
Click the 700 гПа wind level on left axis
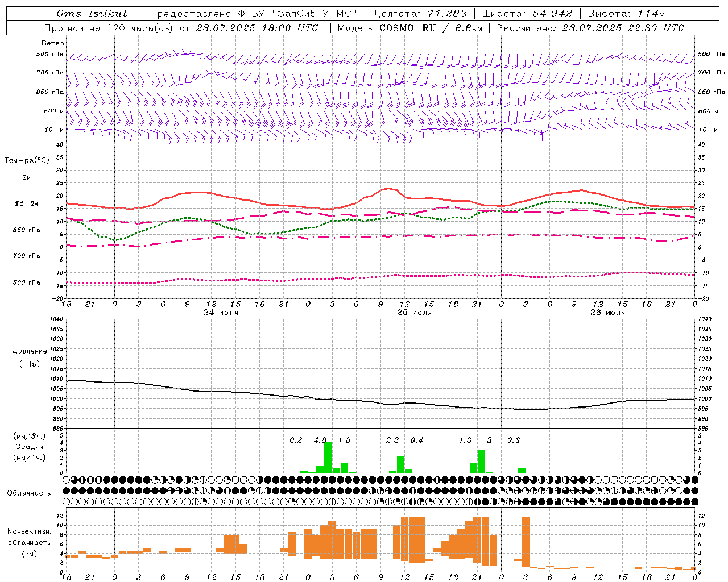pos(50,73)
